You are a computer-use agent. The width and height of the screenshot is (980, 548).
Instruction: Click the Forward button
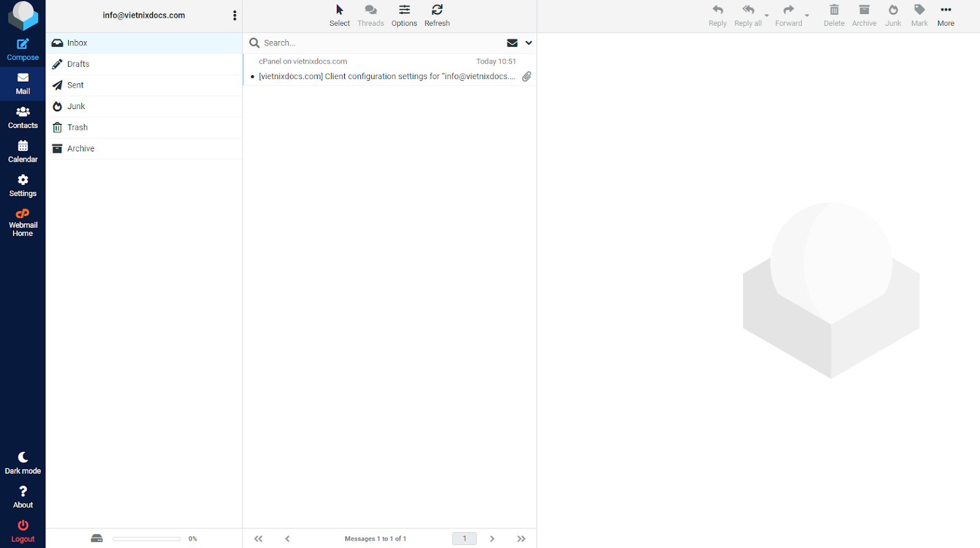click(788, 16)
